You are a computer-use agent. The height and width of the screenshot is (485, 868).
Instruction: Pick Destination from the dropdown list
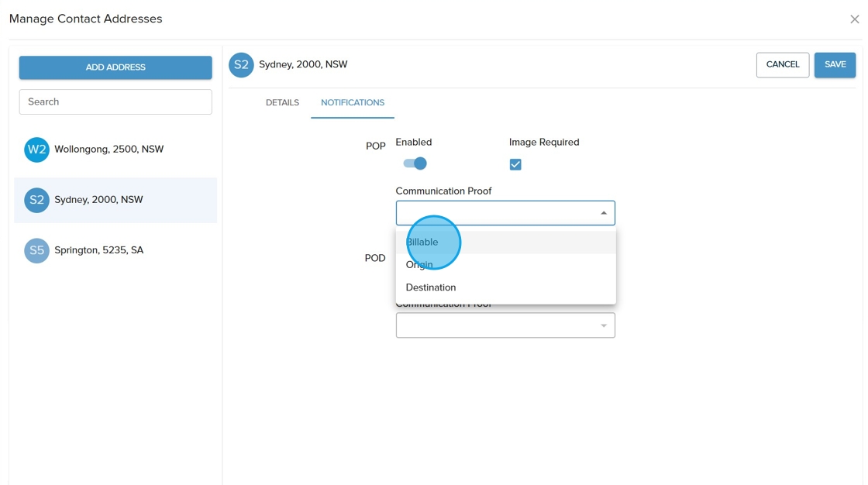(x=431, y=287)
